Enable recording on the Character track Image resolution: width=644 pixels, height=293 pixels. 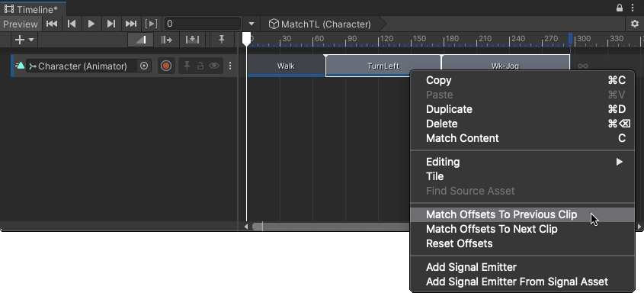coord(166,66)
